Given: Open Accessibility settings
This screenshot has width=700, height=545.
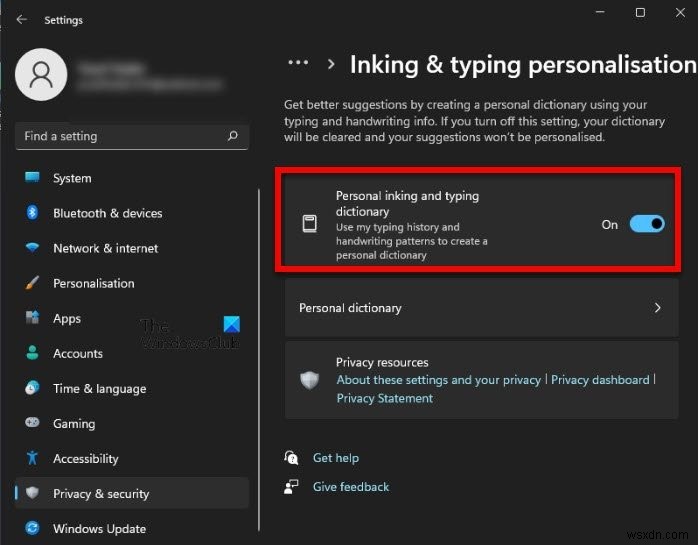Looking at the screenshot, I should click(x=131, y=458).
